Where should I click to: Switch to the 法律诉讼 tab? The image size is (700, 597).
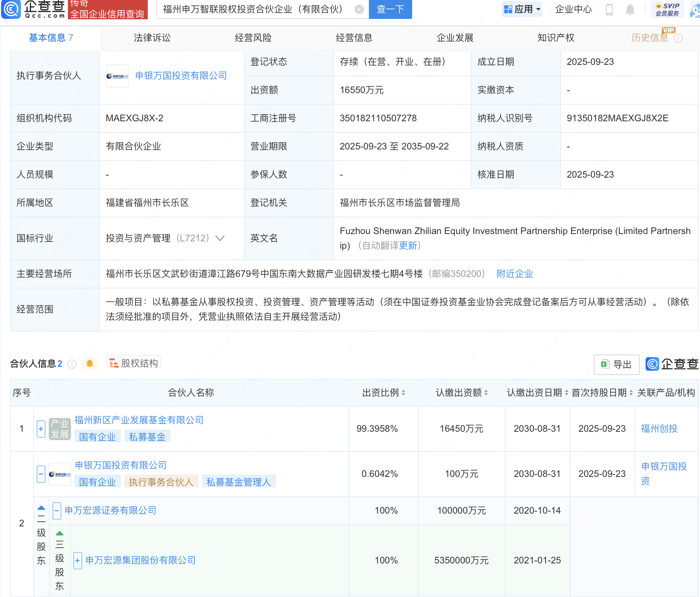(152, 38)
